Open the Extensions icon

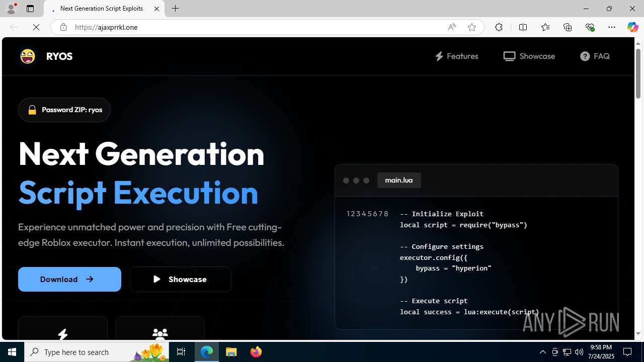click(499, 27)
